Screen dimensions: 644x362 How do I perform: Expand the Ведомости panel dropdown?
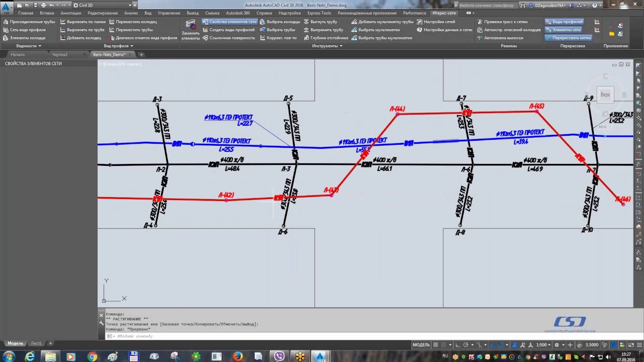coord(28,46)
